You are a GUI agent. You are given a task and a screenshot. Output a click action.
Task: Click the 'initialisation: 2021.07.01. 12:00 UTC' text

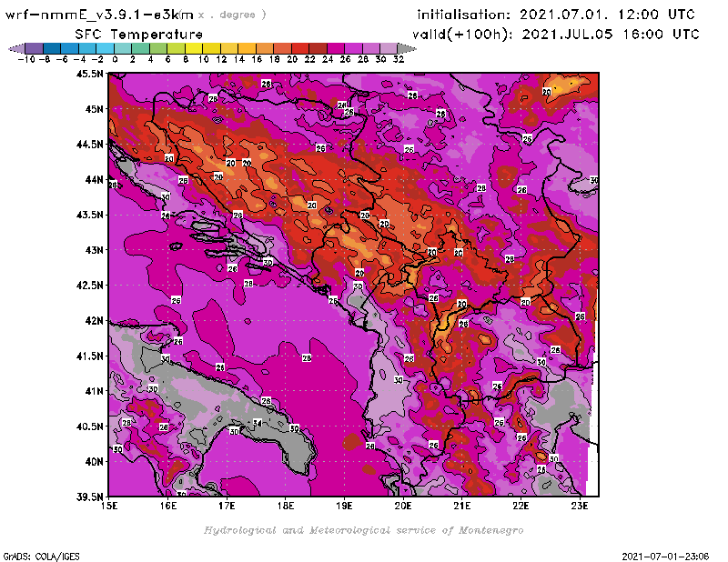[556, 15]
